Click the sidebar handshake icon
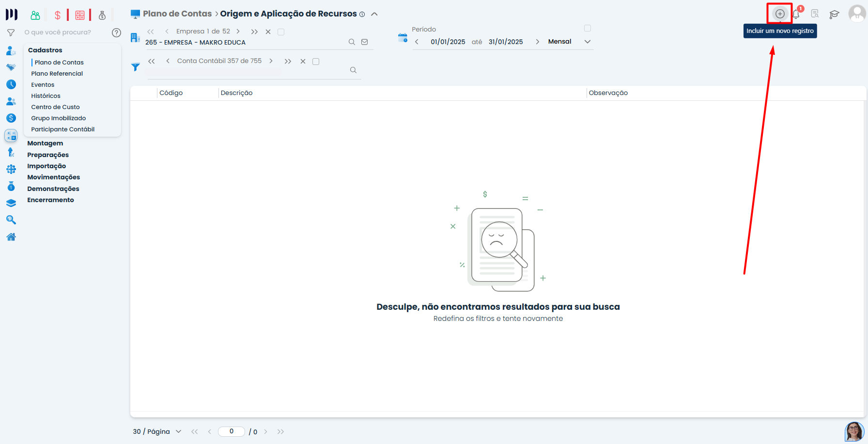The image size is (868, 444). 11,67
